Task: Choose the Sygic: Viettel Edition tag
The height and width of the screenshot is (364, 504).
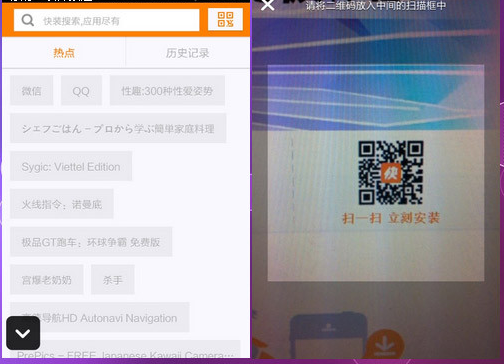Action: [71, 166]
